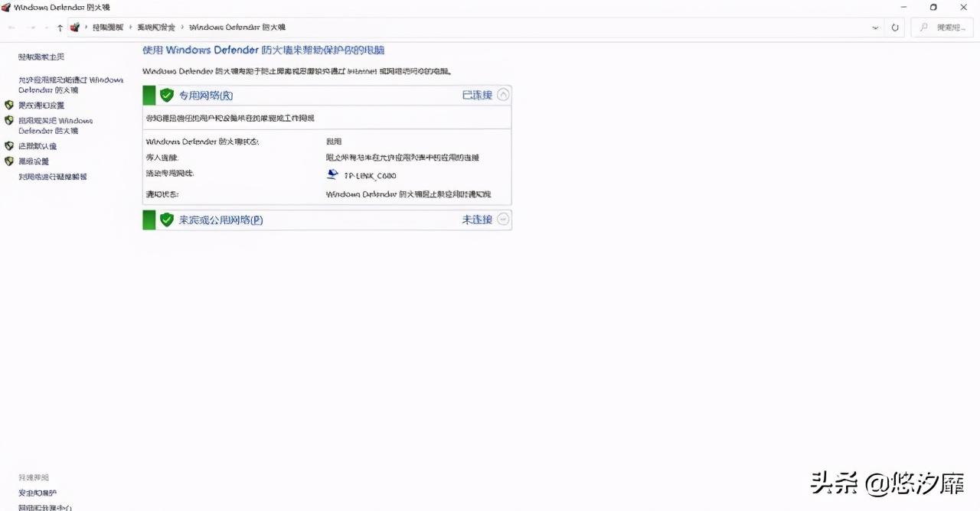Refresh the firewall page
The width and height of the screenshot is (980, 511).
point(895,28)
